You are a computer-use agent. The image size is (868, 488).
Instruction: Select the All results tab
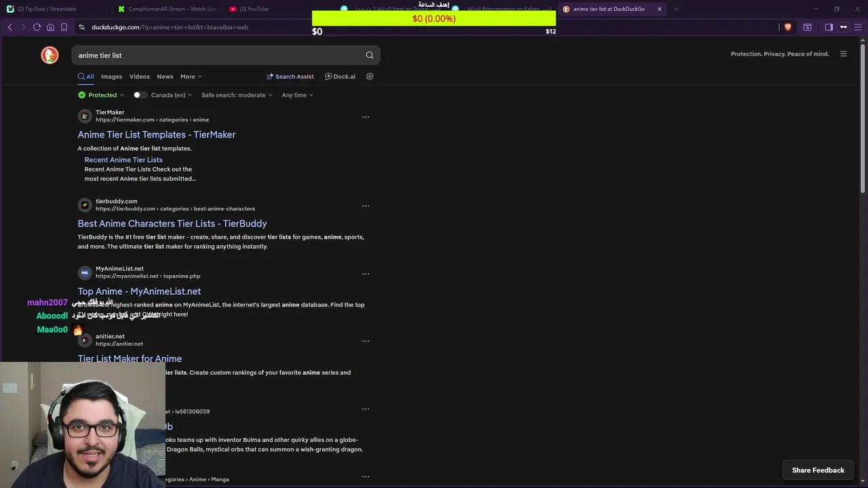(85, 77)
